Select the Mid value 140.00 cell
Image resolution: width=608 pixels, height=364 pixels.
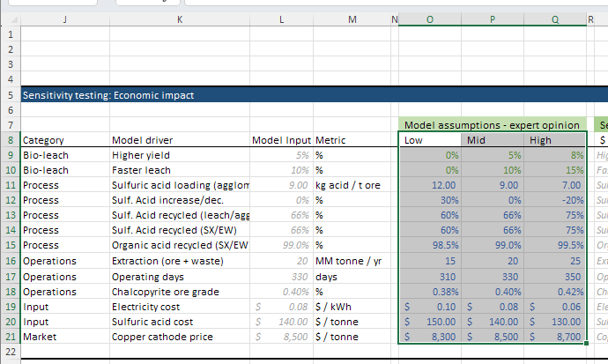(x=493, y=322)
